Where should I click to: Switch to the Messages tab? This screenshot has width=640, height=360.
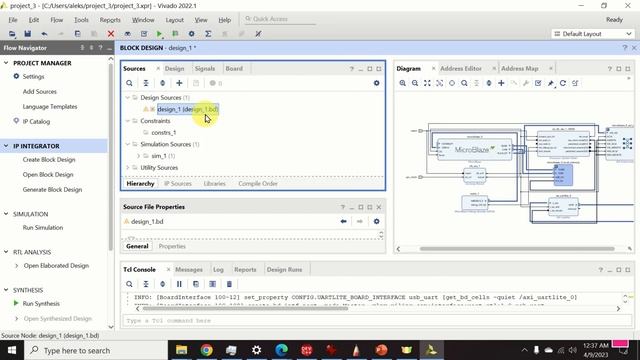coord(189,270)
